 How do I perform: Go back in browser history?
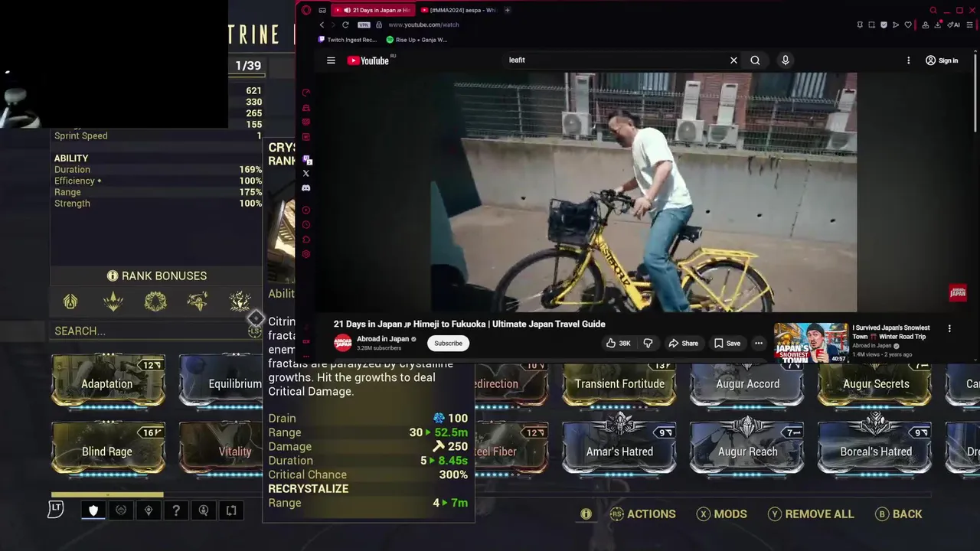322,24
